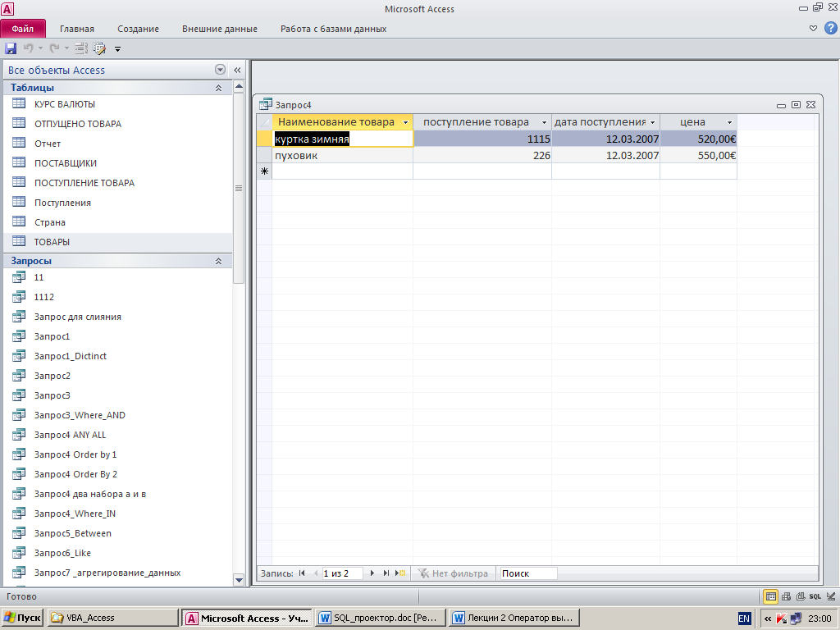Select the КУРС ВАЛЮТЫ table icon
This screenshot has width=840, height=630.
tap(19, 103)
